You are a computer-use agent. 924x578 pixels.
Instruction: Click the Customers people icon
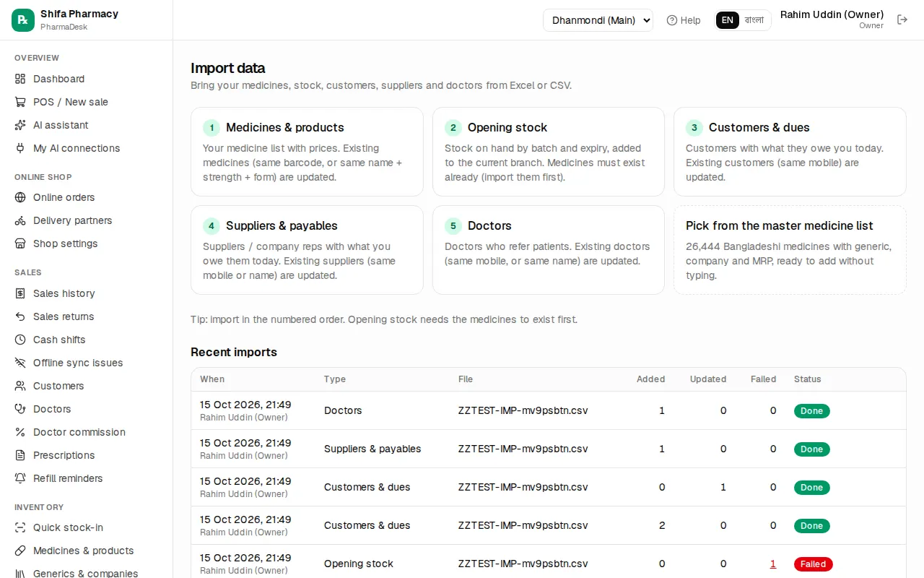point(20,386)
